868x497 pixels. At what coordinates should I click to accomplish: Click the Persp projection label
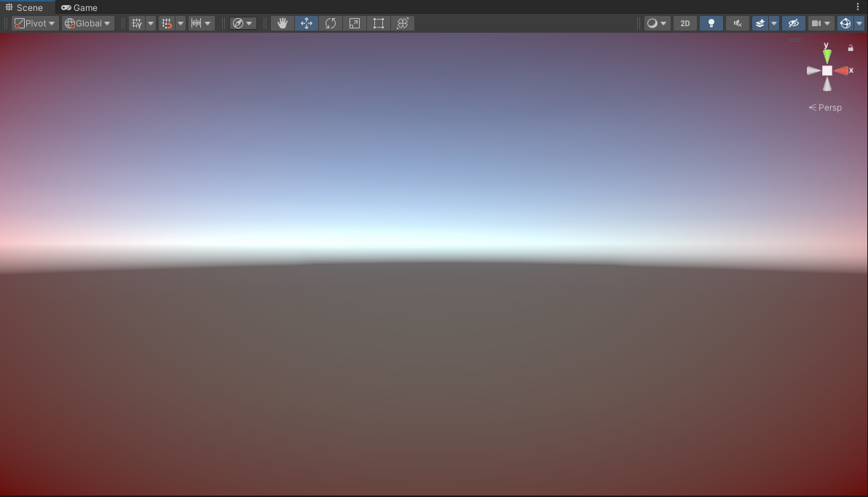tap(826, 108)
